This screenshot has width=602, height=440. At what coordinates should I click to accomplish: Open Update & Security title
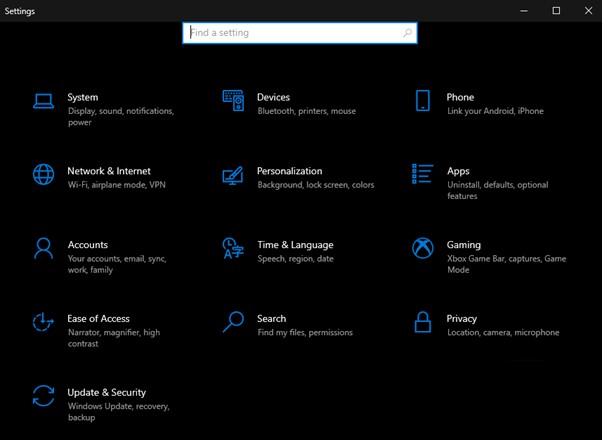point(107,392)
